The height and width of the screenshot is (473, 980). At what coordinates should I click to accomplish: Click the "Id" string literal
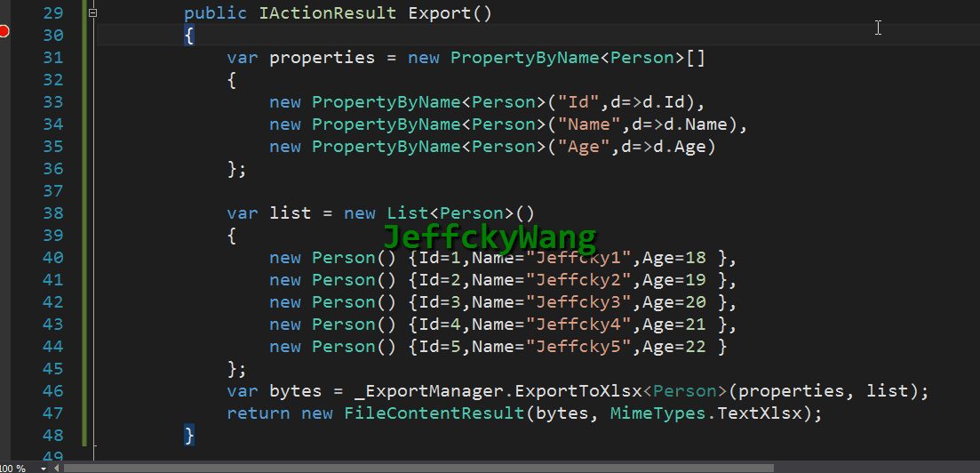[x=578, y=102]
